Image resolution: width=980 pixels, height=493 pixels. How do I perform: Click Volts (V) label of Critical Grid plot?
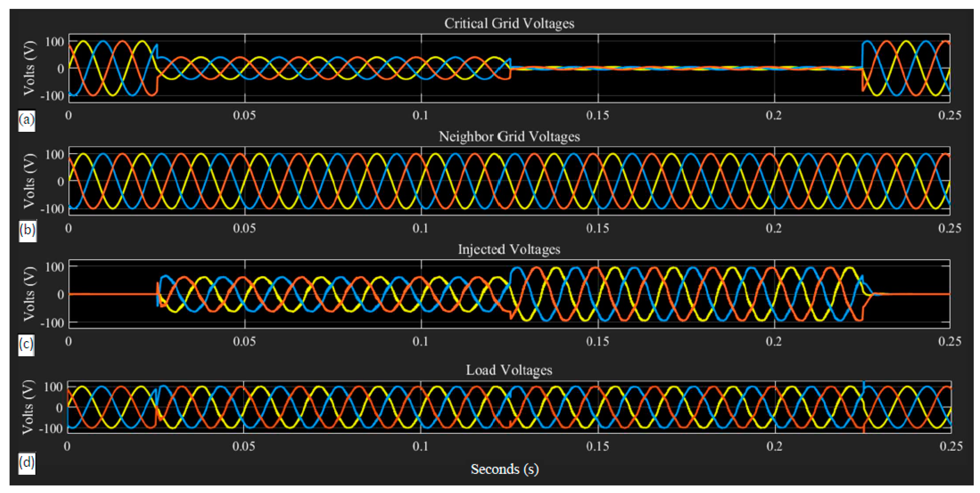tap(30, 68)
